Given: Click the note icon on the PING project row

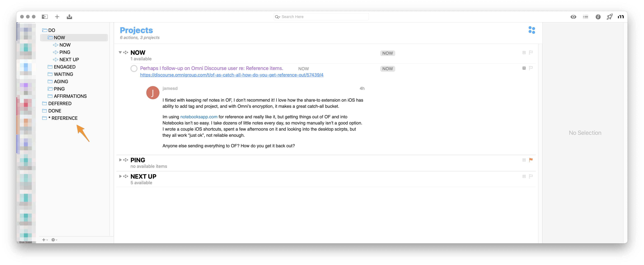Looking at the screenshot, I should (524, 160).
